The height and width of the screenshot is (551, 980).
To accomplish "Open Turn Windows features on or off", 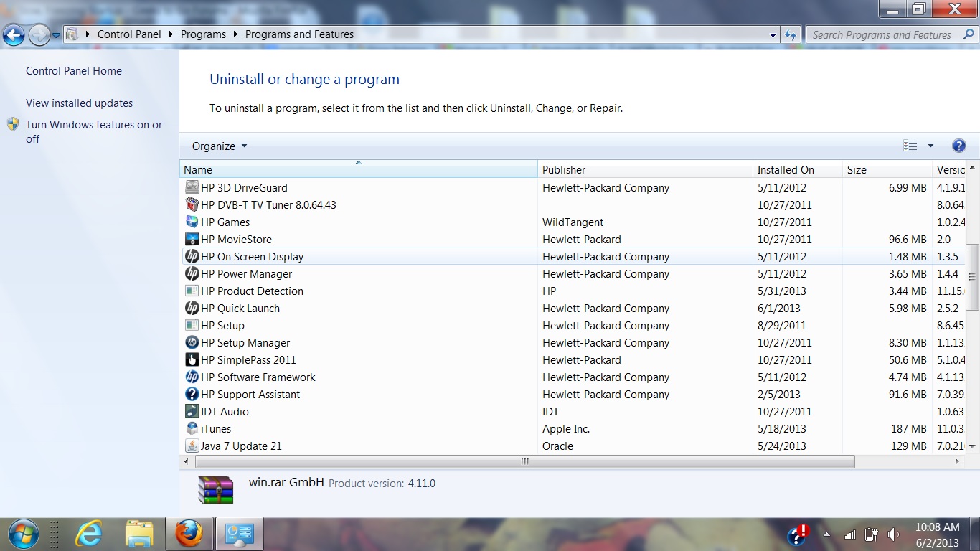I will click(94, 132).
